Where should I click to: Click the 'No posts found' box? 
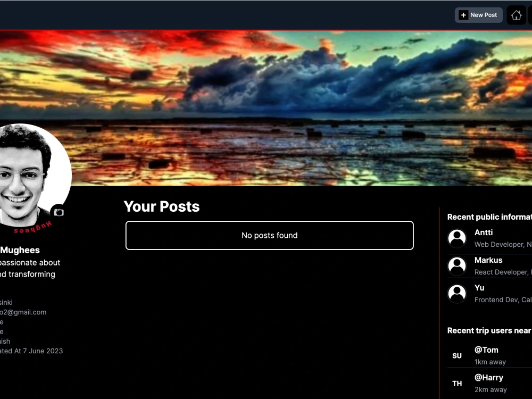tap(269, 236)
